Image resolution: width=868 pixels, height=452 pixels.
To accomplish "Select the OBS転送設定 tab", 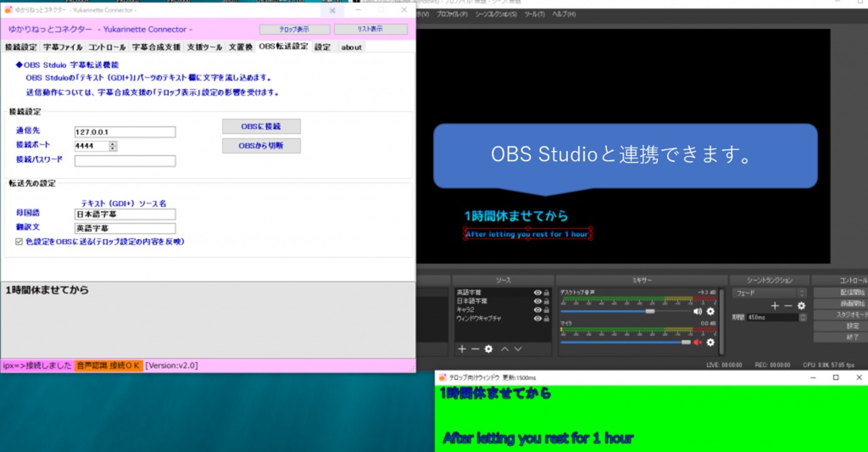I will (283, 47).
